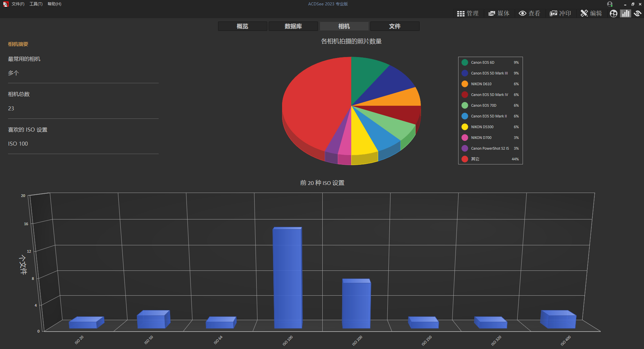Click the 个文件 vertical axis title

click(23, 265)
